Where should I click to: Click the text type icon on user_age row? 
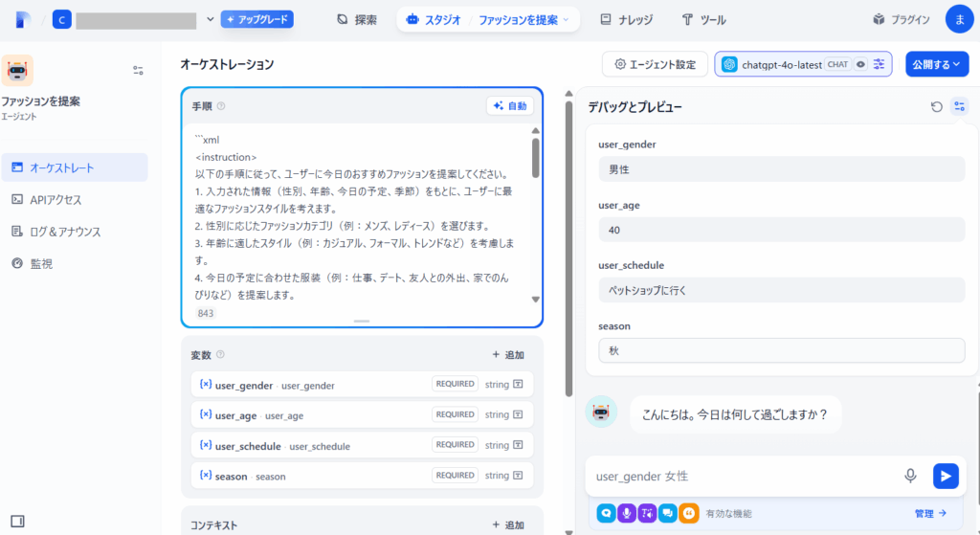518,414
